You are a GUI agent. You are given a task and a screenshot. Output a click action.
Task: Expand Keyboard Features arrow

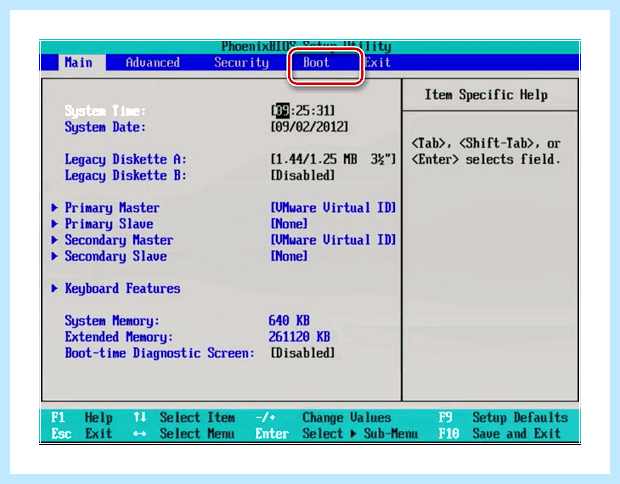pyautogui.click(x=55, y=288)
